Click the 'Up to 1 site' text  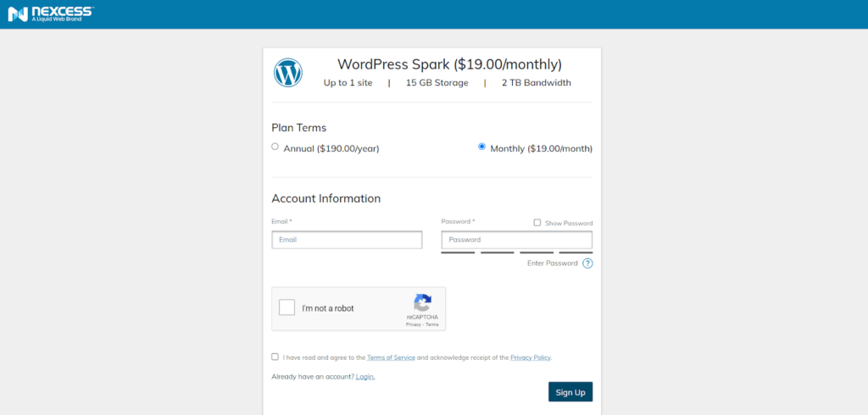coord(348,83)
